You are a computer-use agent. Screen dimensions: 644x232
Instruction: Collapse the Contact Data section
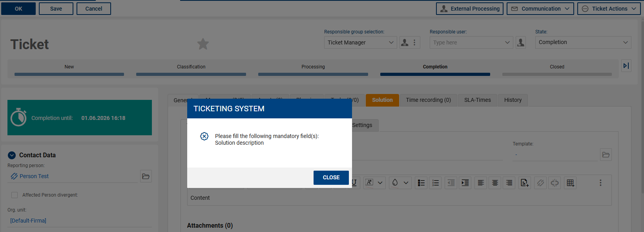12,155
